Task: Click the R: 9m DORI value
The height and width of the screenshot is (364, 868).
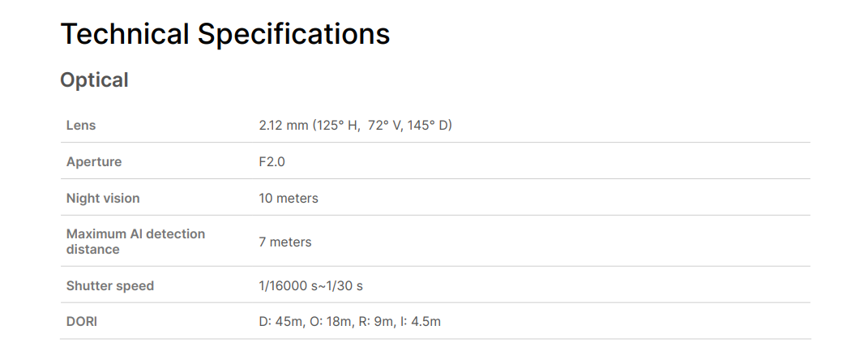Action: tap(377, 322)
